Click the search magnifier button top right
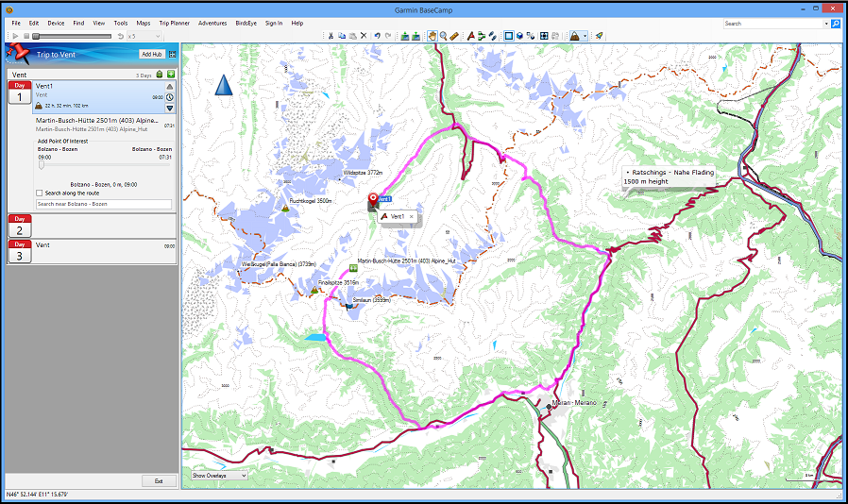The height and width of the screenshot is (504, 848). 836,24
